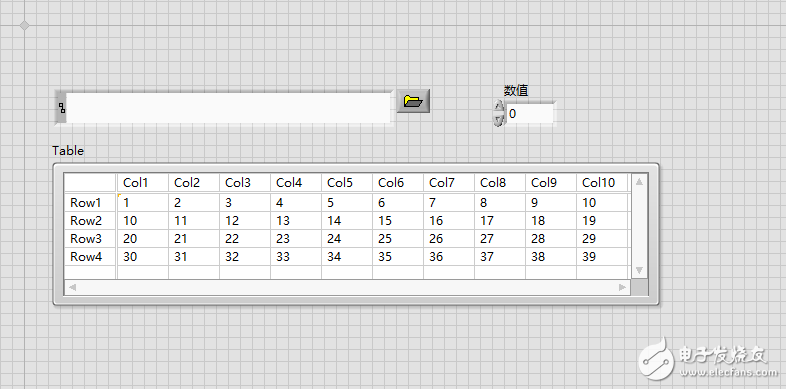Click the Table label above the table
Image resolution: width=786 pixels, height=389 pixels.
[68, 150]
